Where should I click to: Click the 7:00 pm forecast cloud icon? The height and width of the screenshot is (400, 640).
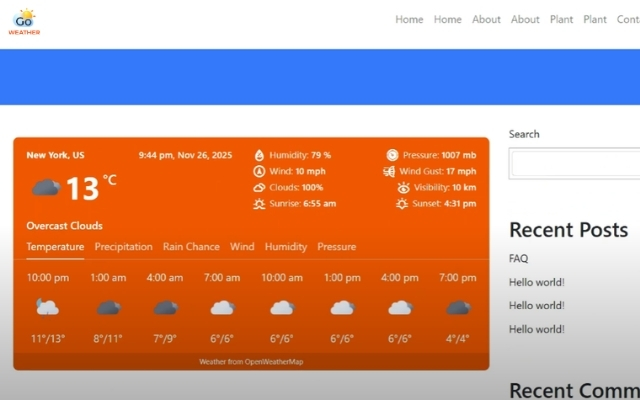coord(458,308)
